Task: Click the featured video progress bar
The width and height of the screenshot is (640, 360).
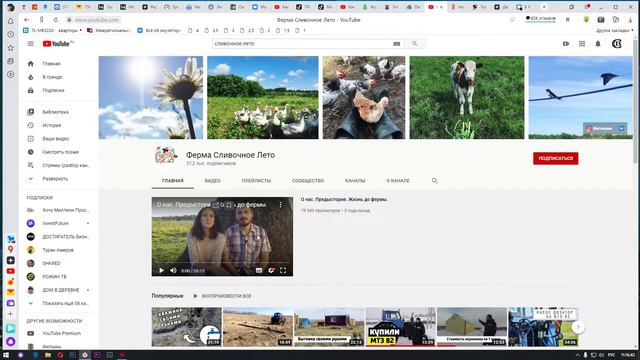Action: (222, 262)
